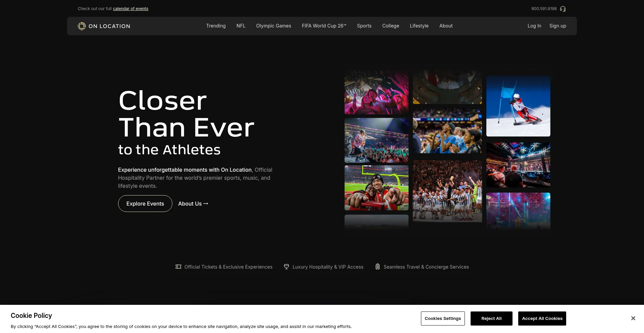Screen dimensions: 644x333
Task: Click the luggage icon beside Seamless Travel
Action: coord(378,267)
